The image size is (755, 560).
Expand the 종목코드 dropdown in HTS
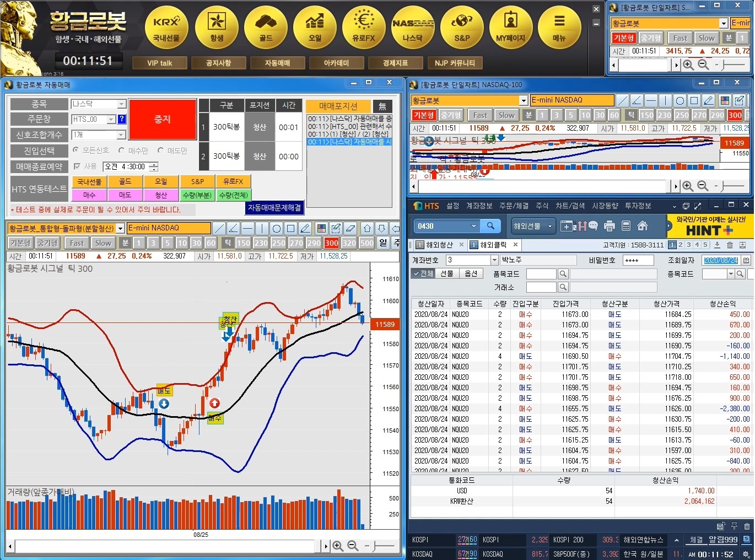[x=731, y=274]
